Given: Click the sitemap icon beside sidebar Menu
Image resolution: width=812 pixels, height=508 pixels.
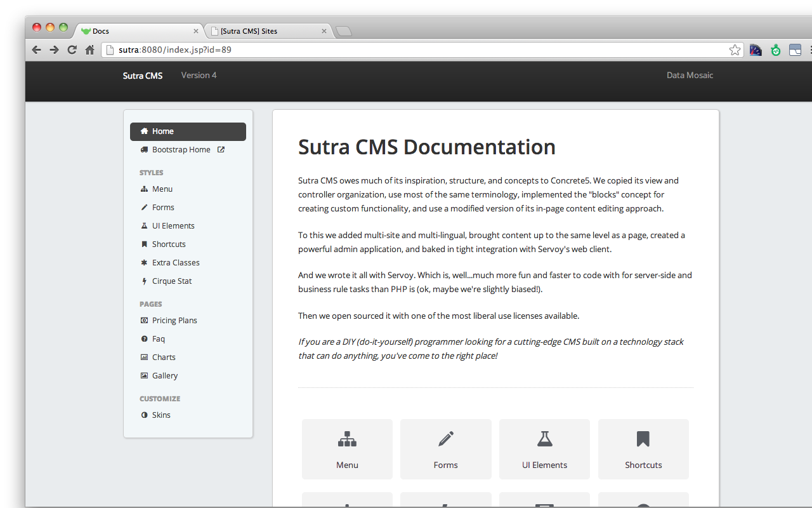Looking at the screenshot, I should pos(144,189).
